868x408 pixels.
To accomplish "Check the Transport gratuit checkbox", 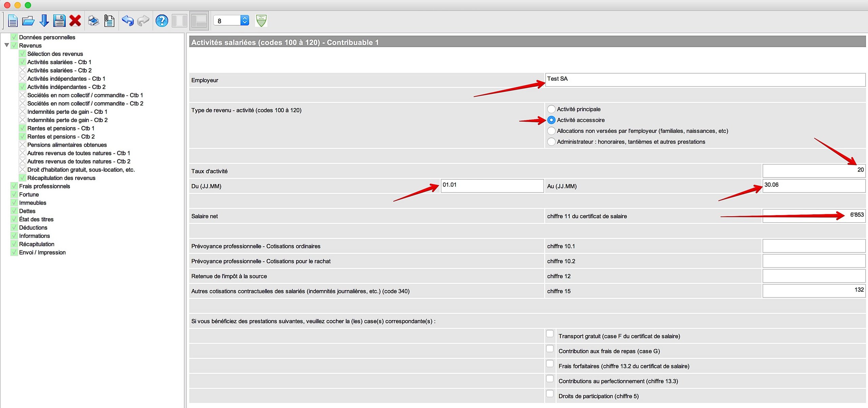I will click(550, 334).
